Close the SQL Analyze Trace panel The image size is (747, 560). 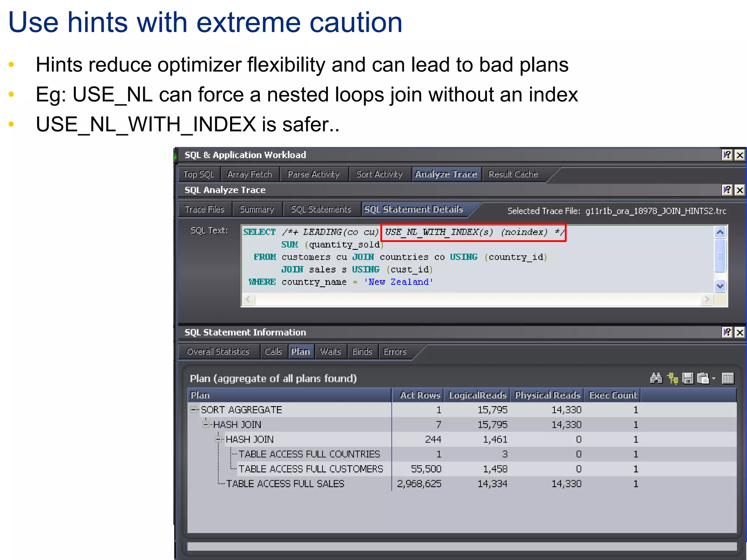click(740, 190)
